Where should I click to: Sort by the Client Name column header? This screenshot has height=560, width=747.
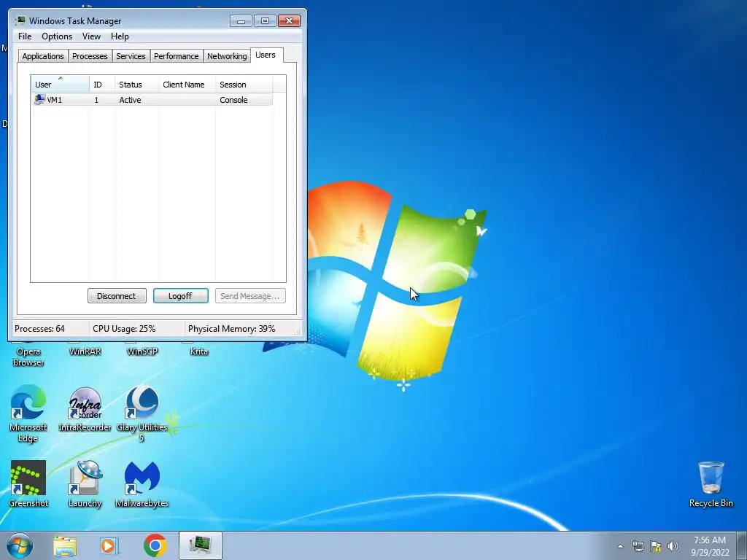pos(187,84)
